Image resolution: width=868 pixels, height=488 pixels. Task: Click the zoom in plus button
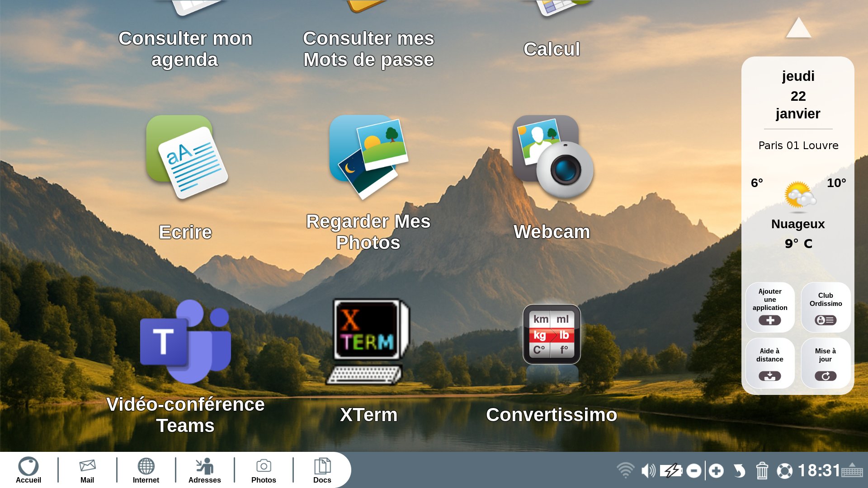click(716, 471)
